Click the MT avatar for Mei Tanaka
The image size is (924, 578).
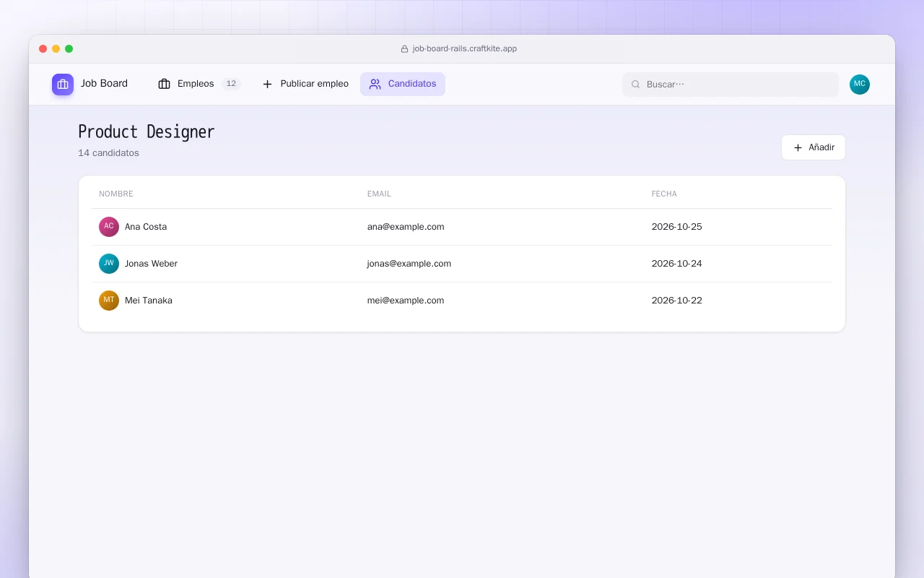(109, 301)
